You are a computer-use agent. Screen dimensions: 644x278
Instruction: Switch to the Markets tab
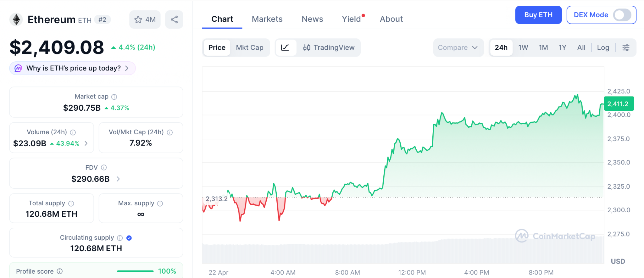[267, 19]
